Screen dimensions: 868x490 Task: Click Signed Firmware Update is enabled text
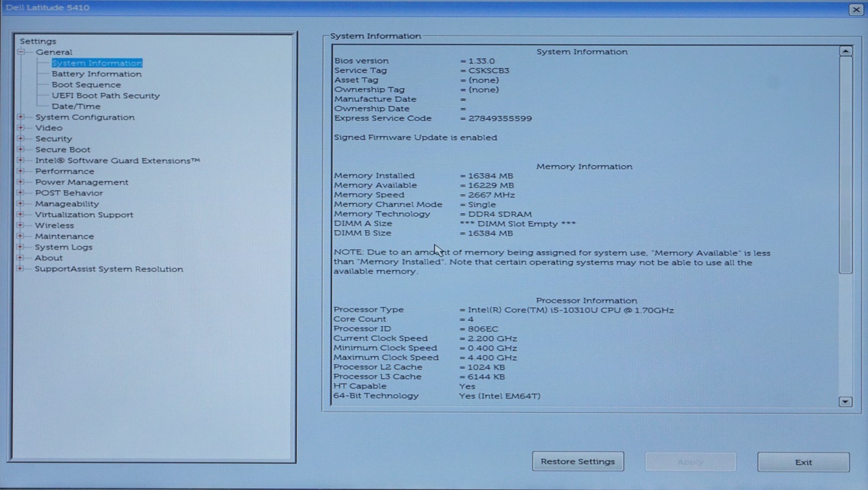click(416, 138)
